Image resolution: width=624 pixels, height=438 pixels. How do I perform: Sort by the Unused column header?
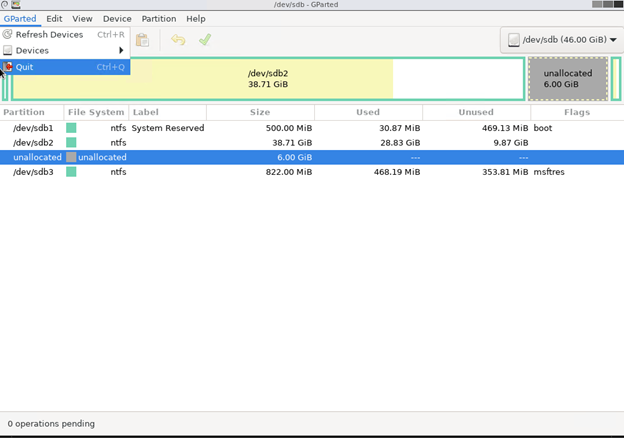point(476,112)
